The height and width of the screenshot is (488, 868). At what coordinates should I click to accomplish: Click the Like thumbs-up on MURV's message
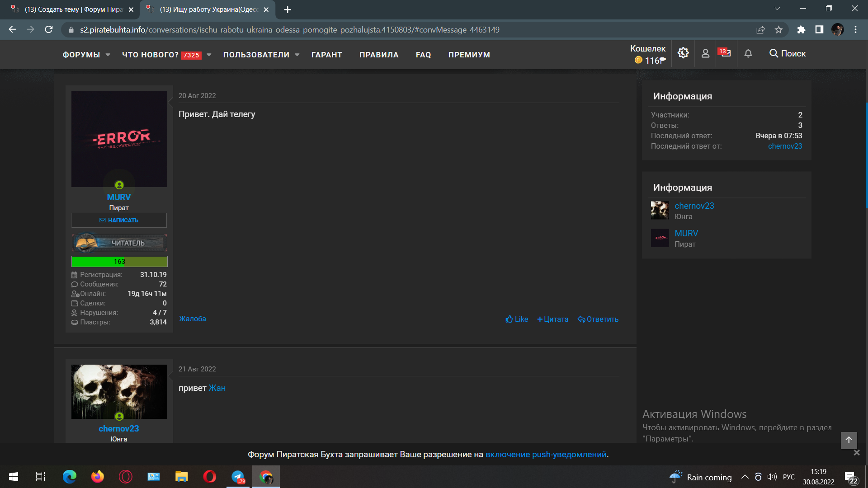pos(517,319)
